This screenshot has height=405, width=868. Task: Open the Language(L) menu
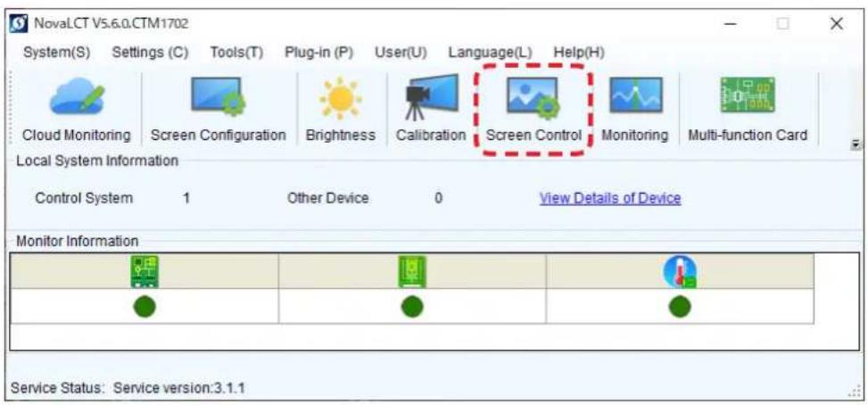490,53
